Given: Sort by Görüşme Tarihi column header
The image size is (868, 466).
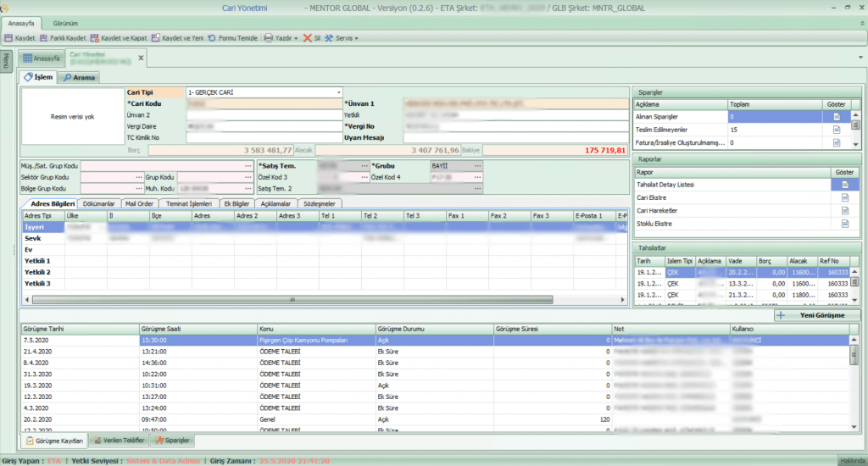Looking at the screenshot, I should pyautogui.click(x=81, y=329).
